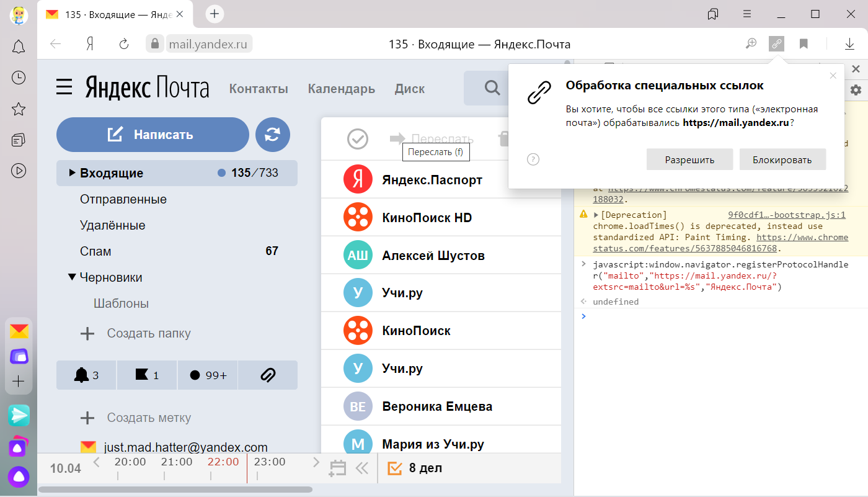Open DevTools settings gear

[x=856, y=90]
